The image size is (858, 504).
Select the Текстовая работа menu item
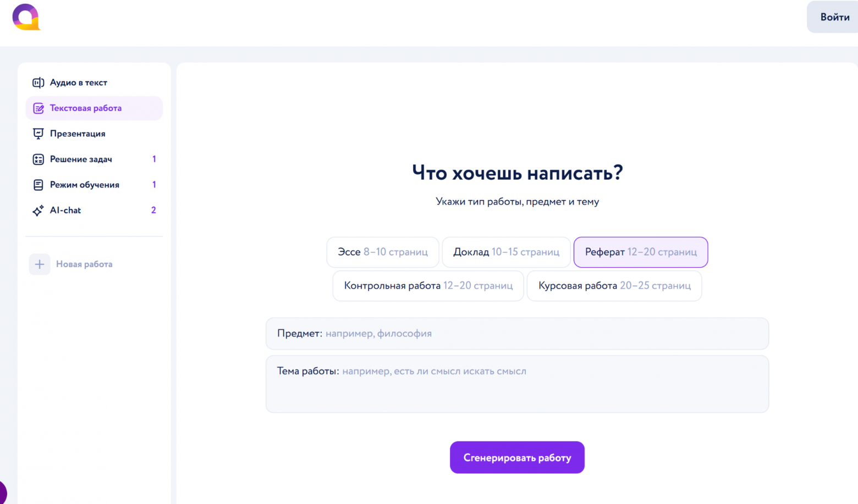[94, 108]
